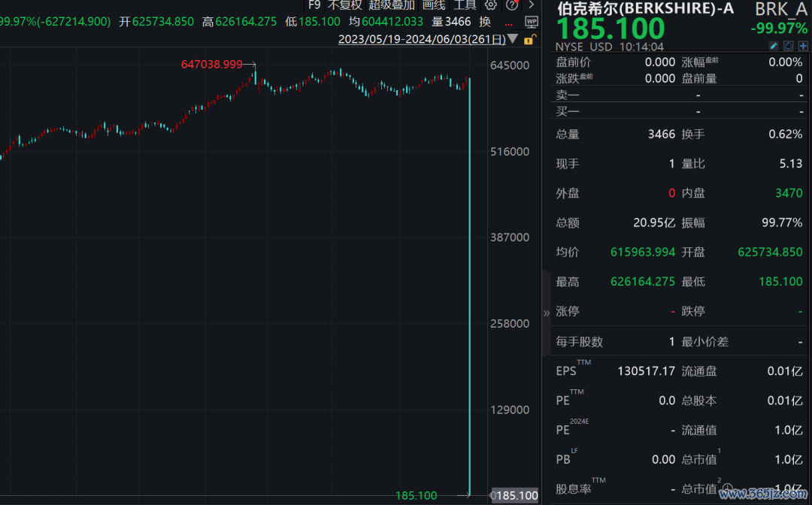Viewport: 812px width, 505px height.
Task: Collapse the quote side panel double-arrow handle
Action: (x=547, y=313)
